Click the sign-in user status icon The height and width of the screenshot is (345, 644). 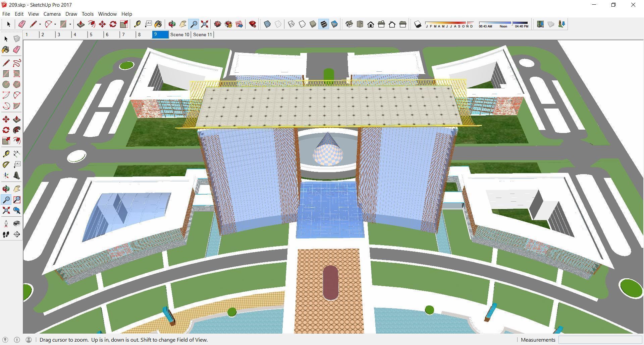29,340
